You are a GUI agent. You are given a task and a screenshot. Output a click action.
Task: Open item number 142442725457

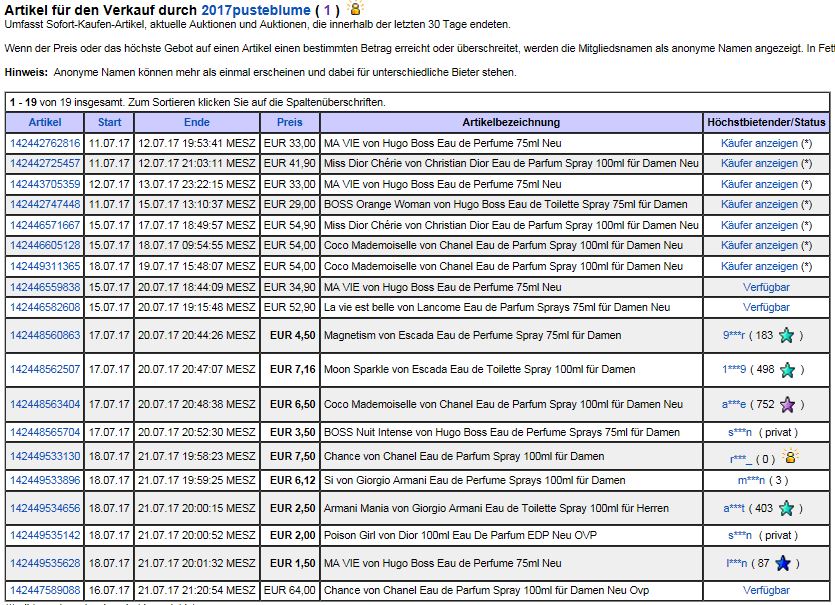point(45,163)
